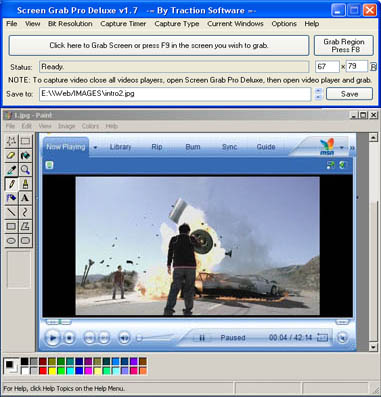Pick the bright red color in Paint palette
This screenshot has height=397, width=381.
[43, 370]
